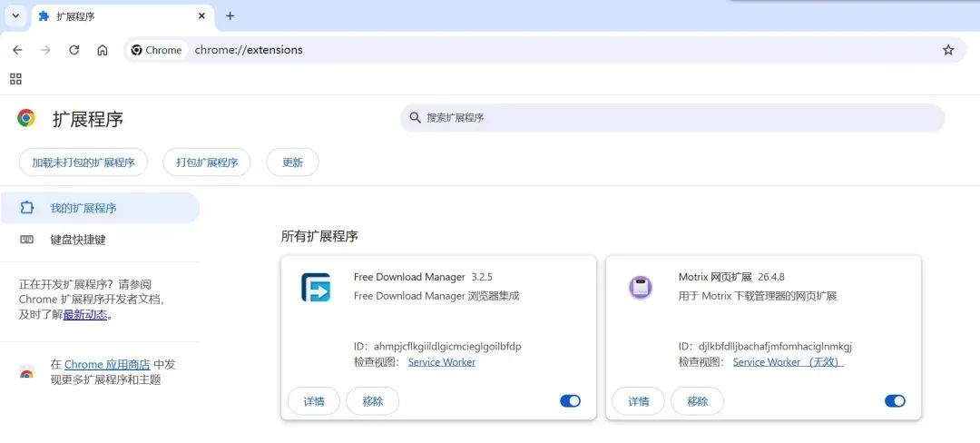980x443 pixels.
Task: Select the 扩展程序 browser tab
Action: point(122,16)
